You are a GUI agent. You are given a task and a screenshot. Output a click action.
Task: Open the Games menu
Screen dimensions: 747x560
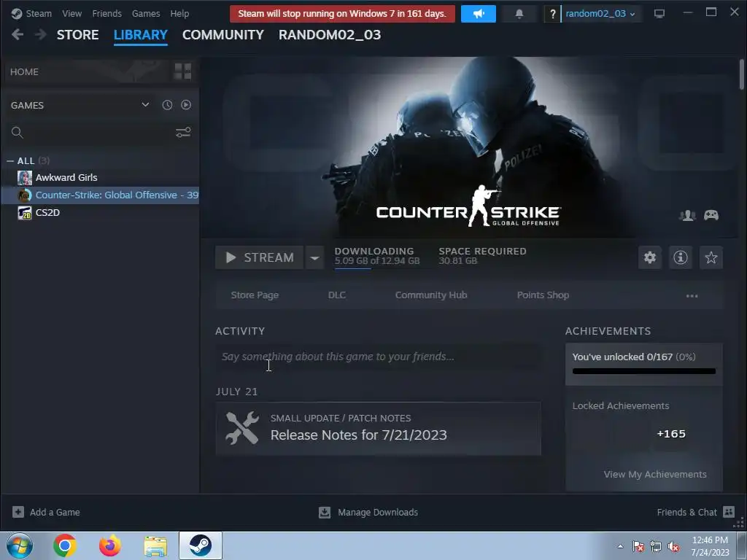click(x=146, y=13)
